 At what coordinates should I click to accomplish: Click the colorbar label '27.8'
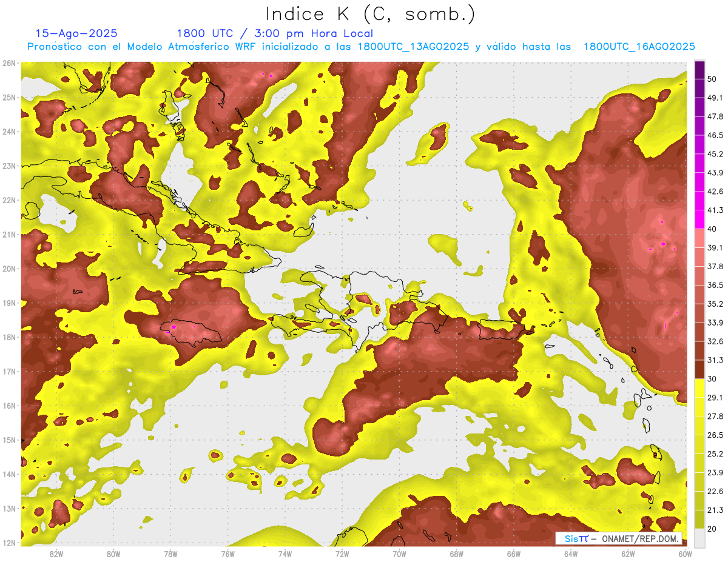[715, 416]
